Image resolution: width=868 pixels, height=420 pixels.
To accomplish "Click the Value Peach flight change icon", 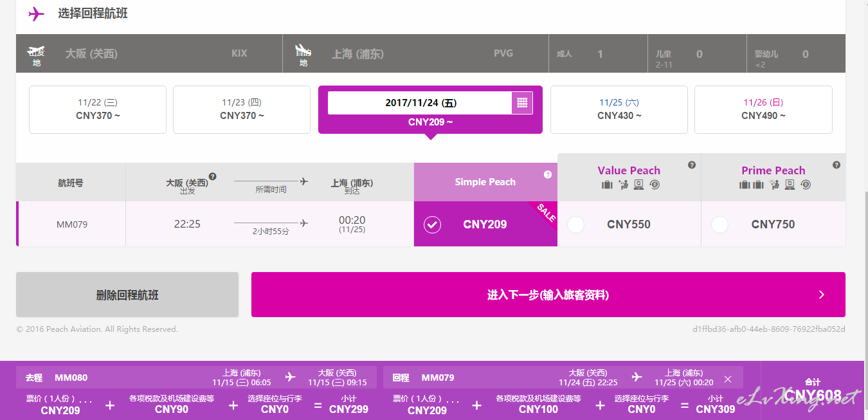I will click(638, 185).
